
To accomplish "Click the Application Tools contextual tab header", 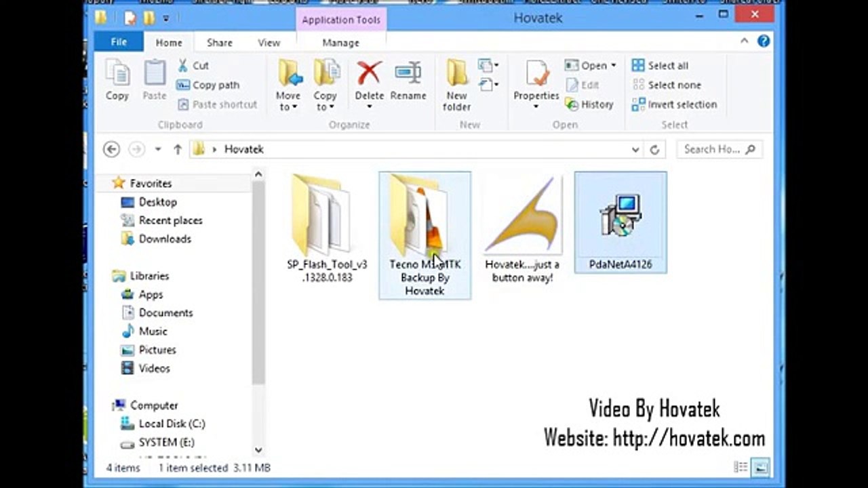I will point(341,20).
